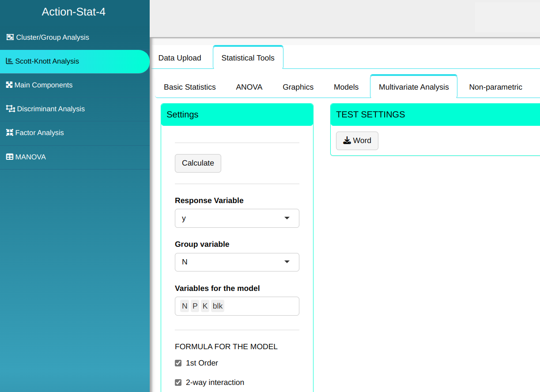This screenshot has width=540, height=392.
Task: Click the Cluster/Group Analysis sidebar icon
Action: (x=10, y=38)
